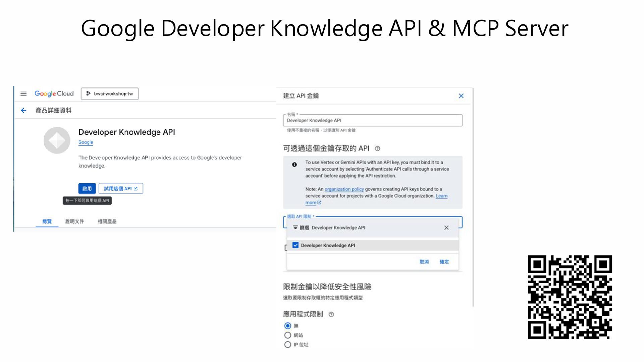The height and width of the screenshot is (362, 644).
Task: Select the 網站 application restriction radio
Action: [x=288, y=335]
